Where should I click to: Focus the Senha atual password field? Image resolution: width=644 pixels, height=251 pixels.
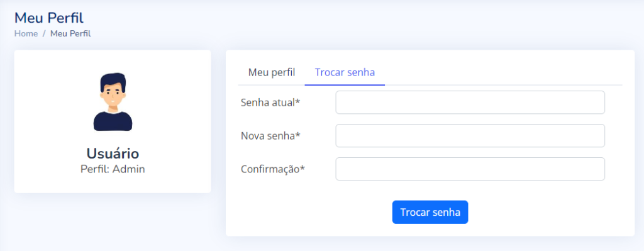(470, 103)
